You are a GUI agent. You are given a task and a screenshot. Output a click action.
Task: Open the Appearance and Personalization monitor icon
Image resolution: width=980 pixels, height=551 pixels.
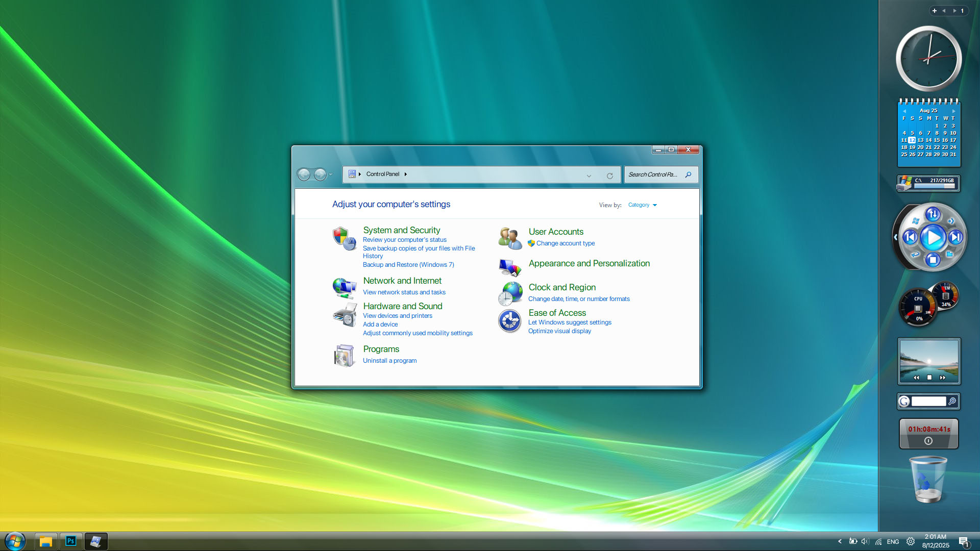click(x=510, y=267)
